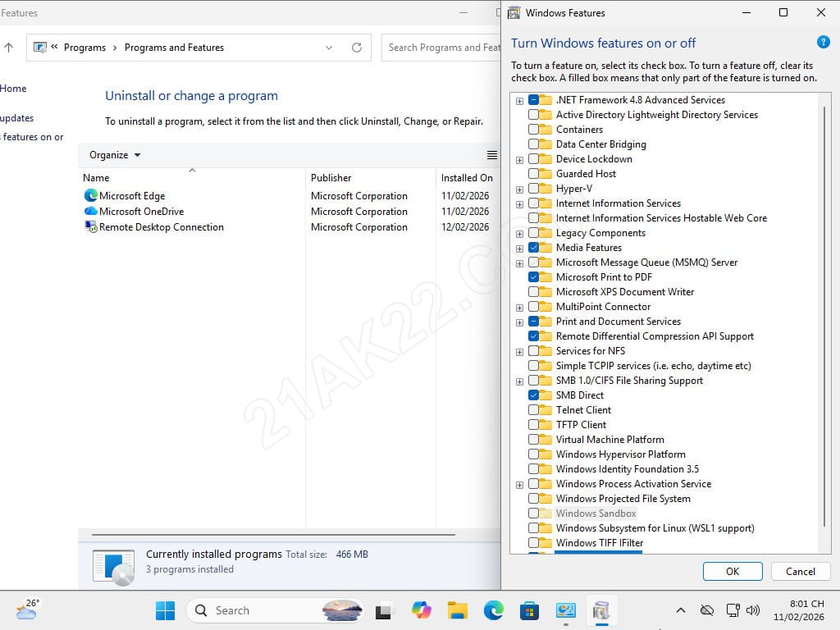Switch to Windows Features taskbar icon
The image size is (840, 630).
[601, 610]
